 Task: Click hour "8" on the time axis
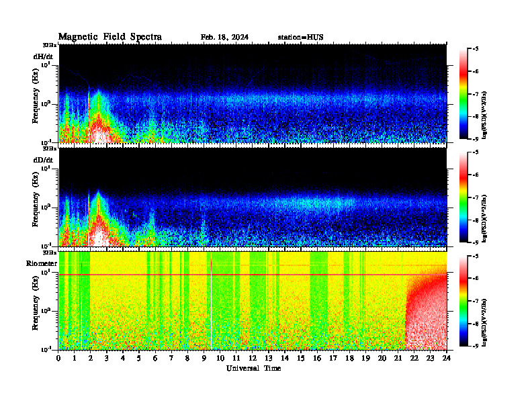[187, 358]
